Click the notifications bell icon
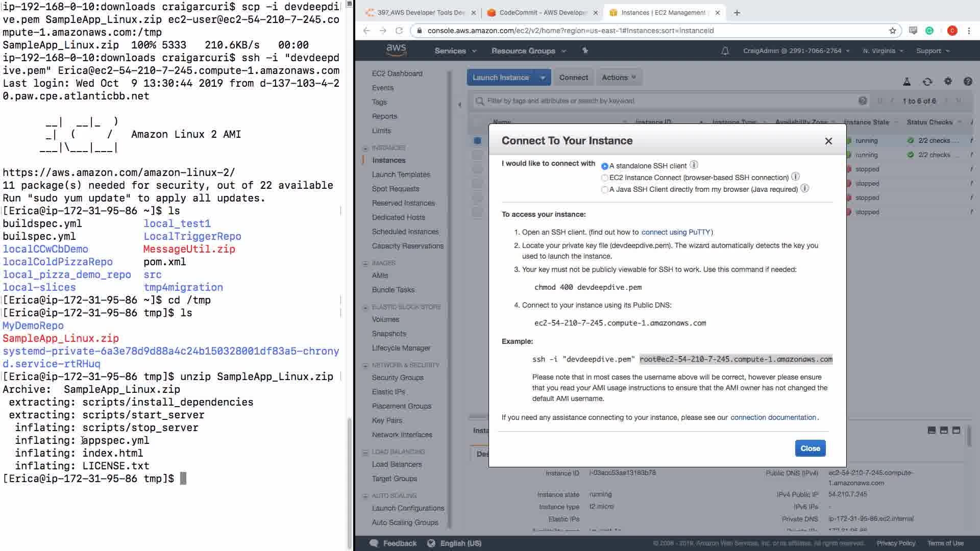Viewport: 980px width, 551px height. [x=725, y=51]
